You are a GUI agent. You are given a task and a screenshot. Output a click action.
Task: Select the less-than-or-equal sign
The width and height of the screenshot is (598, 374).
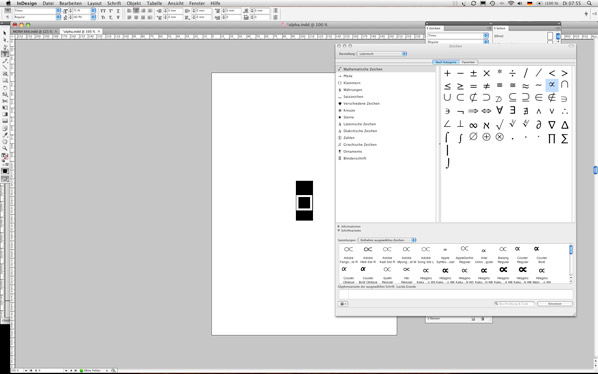point(447,86)
